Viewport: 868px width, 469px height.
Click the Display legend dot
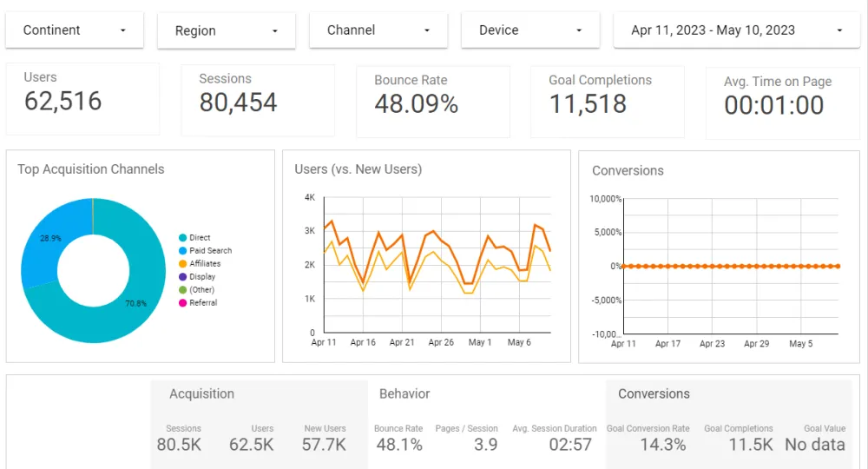pos(182,277)
